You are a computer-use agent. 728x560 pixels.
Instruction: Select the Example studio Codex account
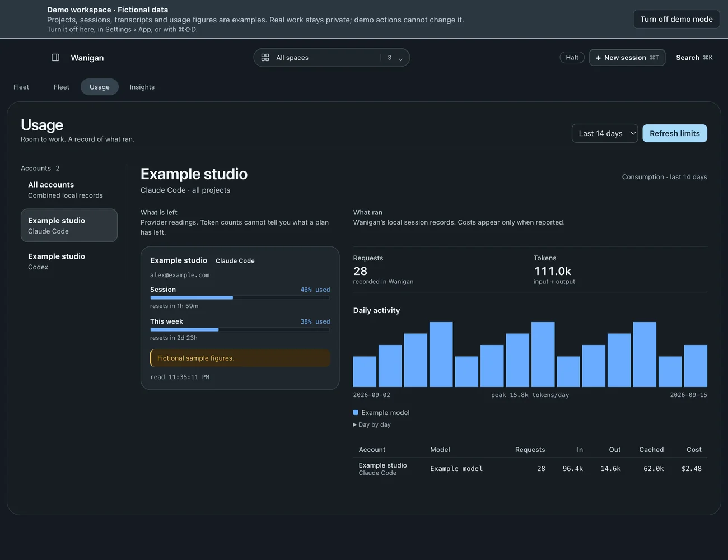tap(69, 262)
